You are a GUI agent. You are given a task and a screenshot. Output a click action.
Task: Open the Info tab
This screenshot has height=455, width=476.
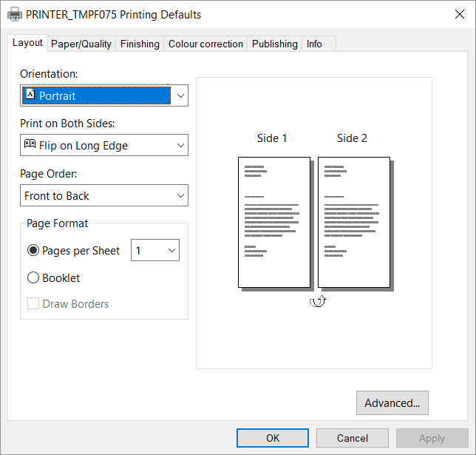click(314, 44)
